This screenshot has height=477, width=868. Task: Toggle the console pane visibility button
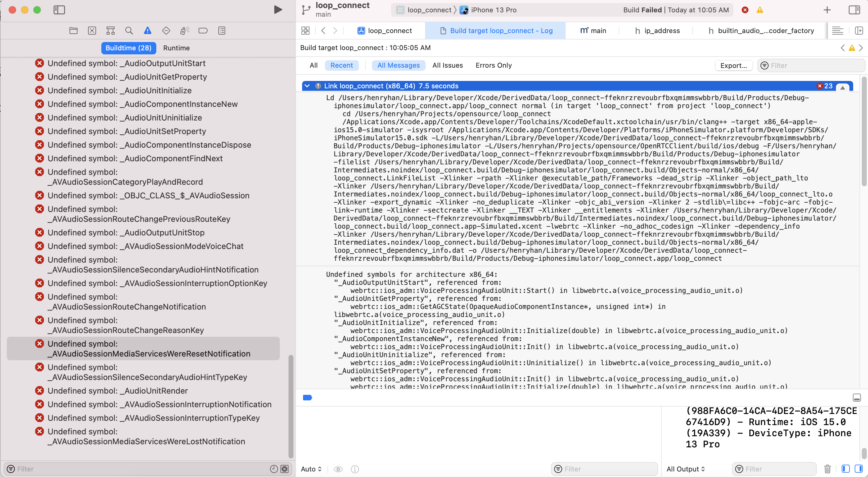[x=858, y=469]
